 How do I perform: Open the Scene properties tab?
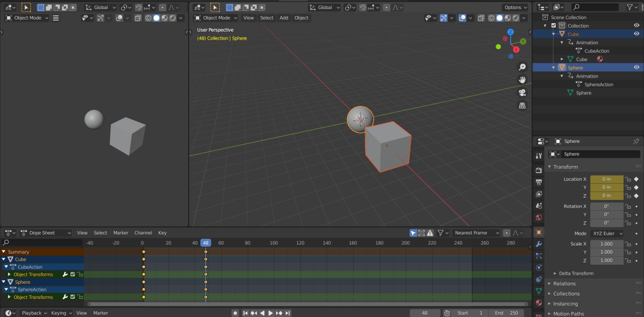pos(539,206)
